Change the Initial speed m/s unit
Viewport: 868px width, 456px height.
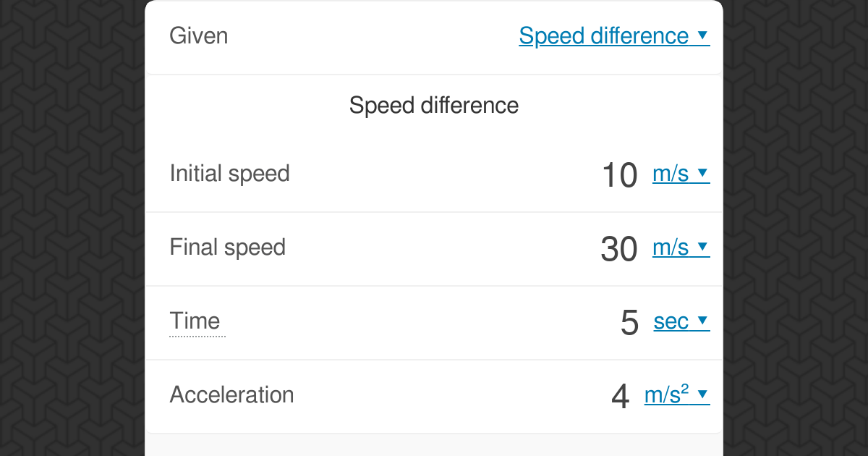click(x=671, y=174)
